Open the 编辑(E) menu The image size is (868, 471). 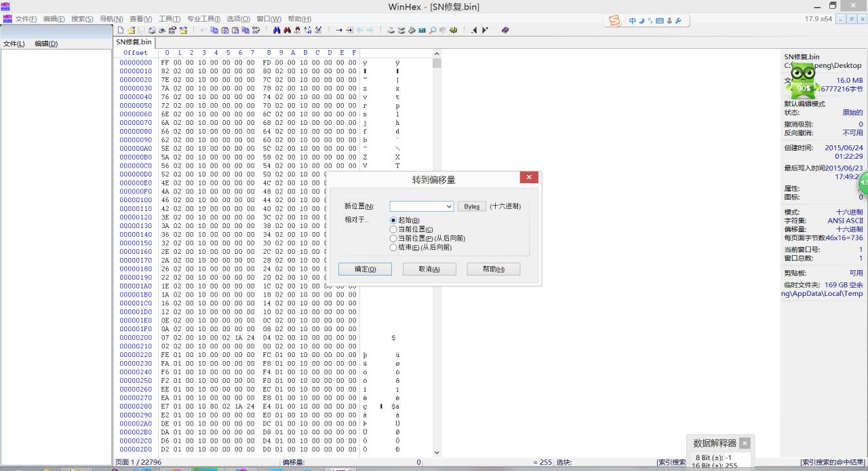coord(54,19)
